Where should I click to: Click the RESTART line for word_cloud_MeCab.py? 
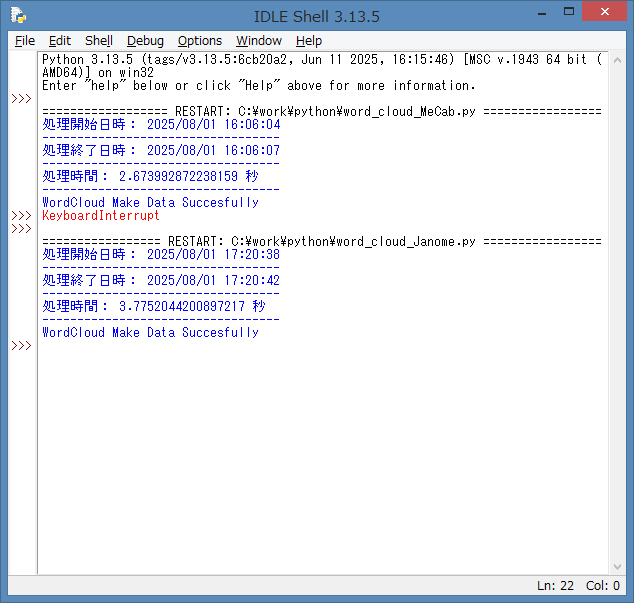click(320, 112)
